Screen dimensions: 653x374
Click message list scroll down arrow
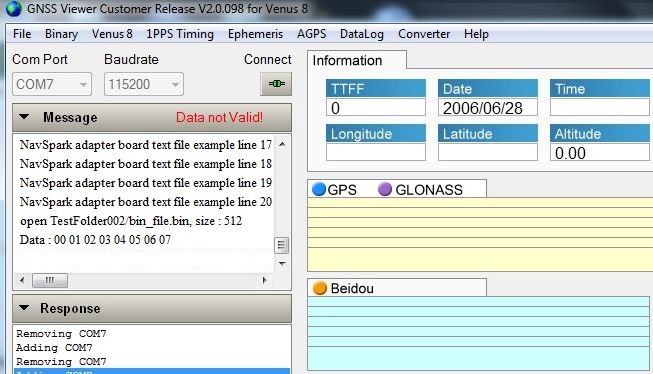[x=282, y=264]
